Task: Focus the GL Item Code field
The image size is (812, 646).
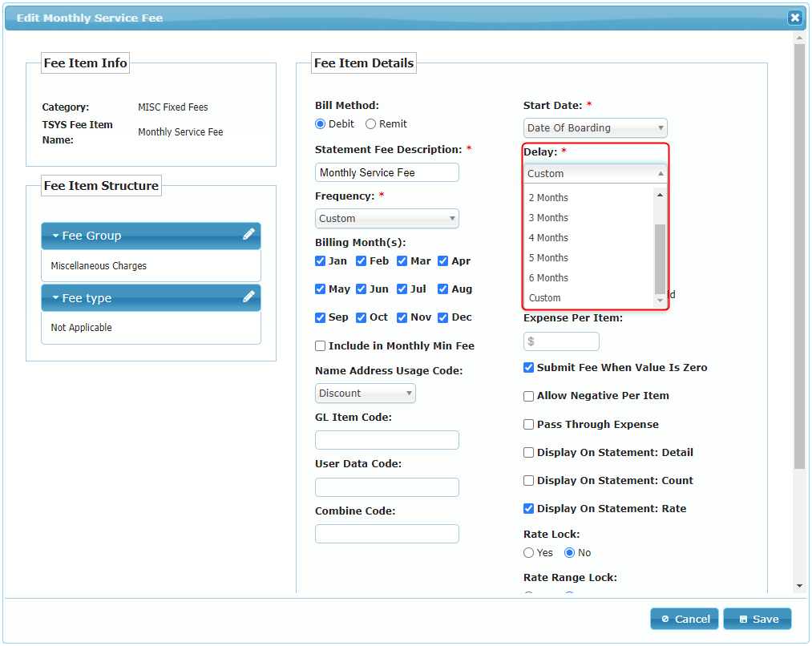Action: (x=386, y=440)
